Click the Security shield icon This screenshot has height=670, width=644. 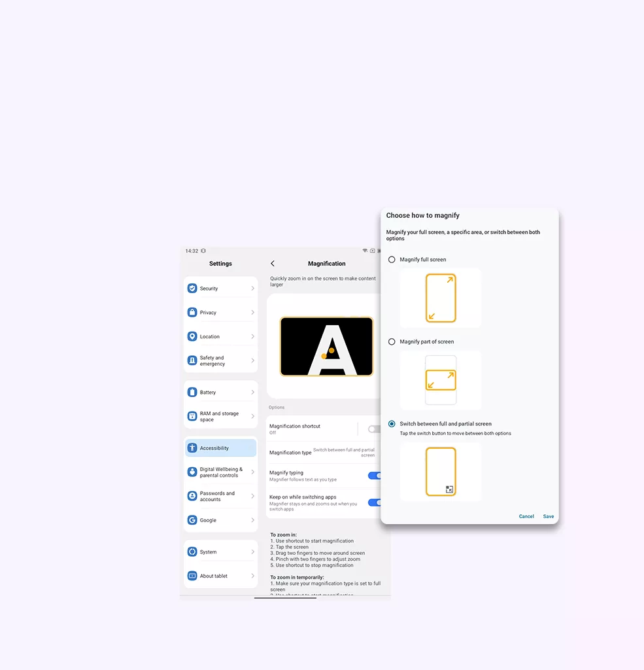click(192, 289)
